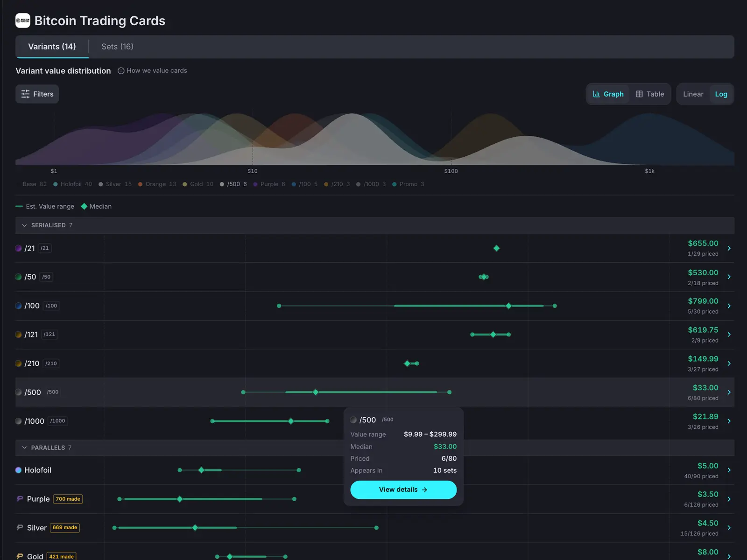Click the 669 made badge
Image resolution: width=747 pixels, height=560 pixels.
[x=65, y=528]
